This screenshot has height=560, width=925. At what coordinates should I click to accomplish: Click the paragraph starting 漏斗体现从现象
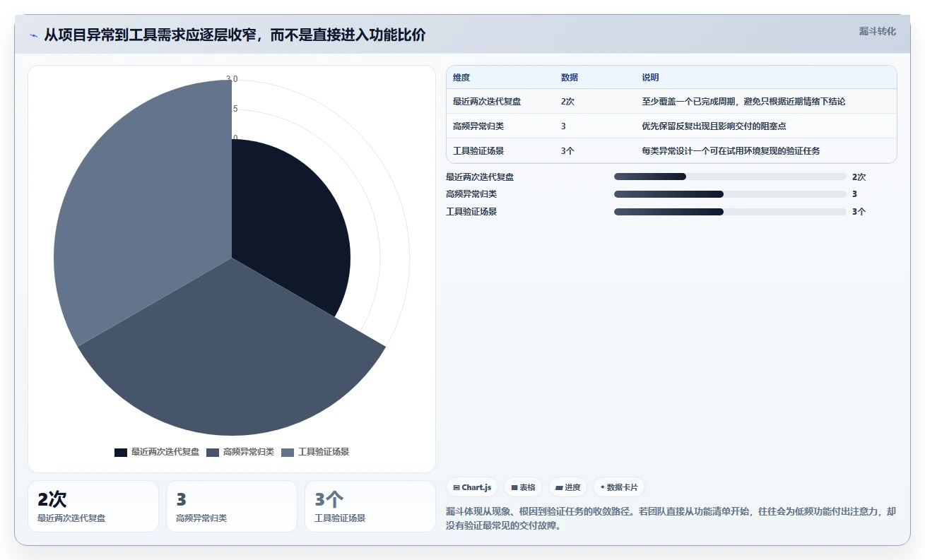[671, 518]
